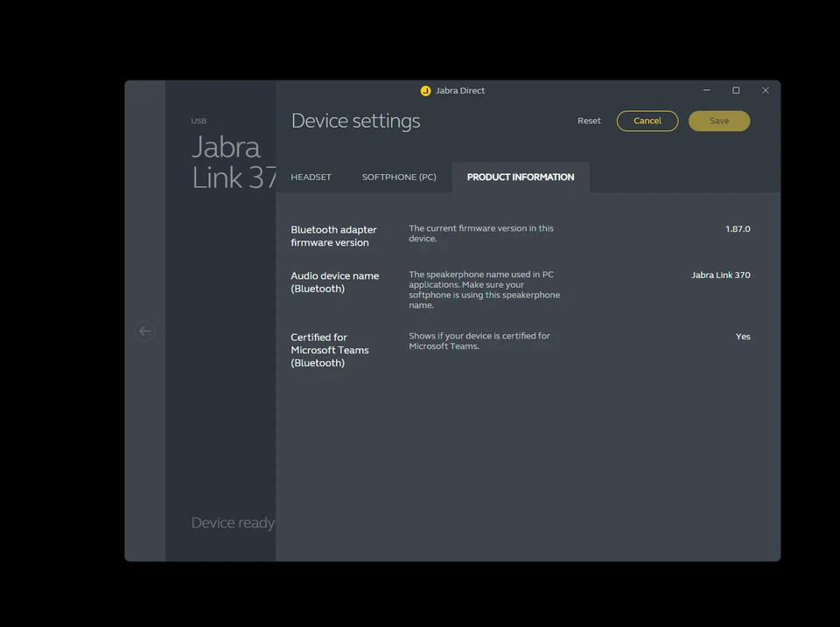Click the Device ready status text
Viewport: 840px width, 627px height.
tap(233, 522)
